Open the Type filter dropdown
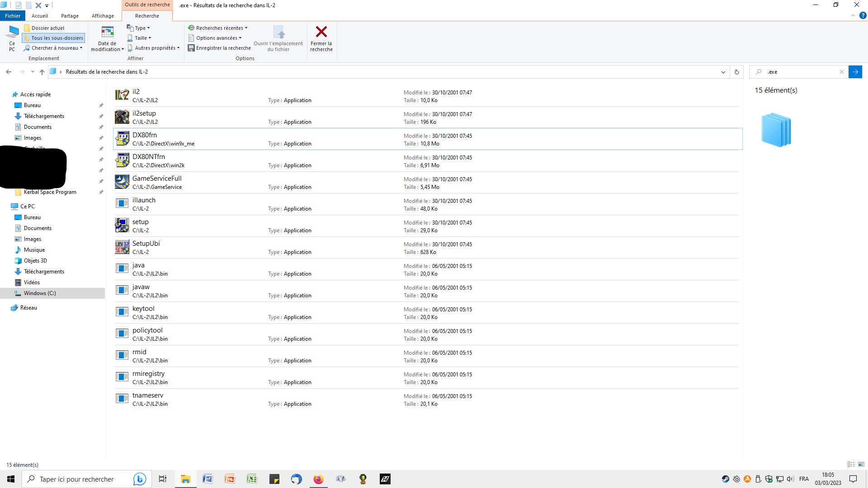868x488 pixels. [138, 28]
